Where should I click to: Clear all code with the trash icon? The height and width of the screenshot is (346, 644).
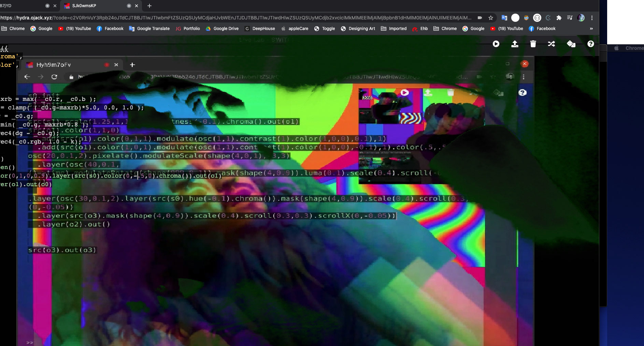coord(533,44)
